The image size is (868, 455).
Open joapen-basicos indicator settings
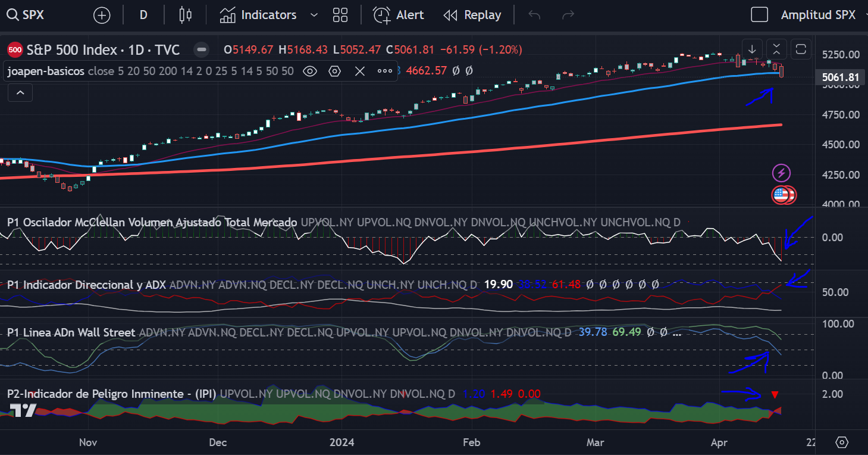click(335, 71)
